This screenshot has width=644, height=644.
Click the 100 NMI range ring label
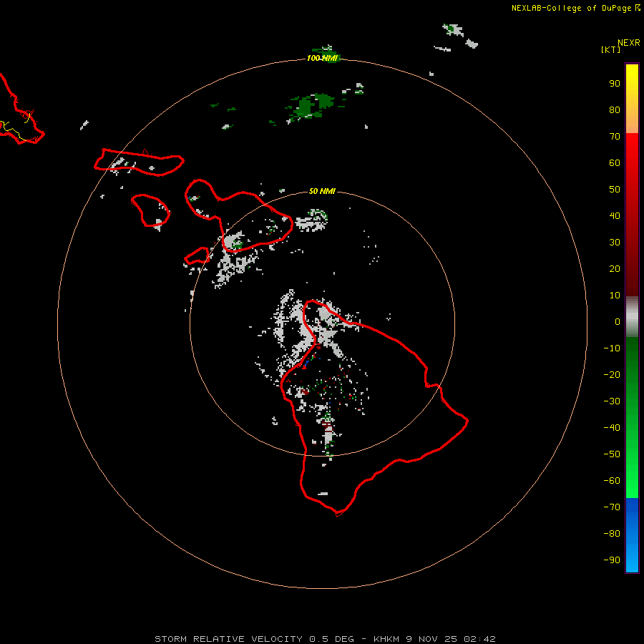tap(322, 59)
